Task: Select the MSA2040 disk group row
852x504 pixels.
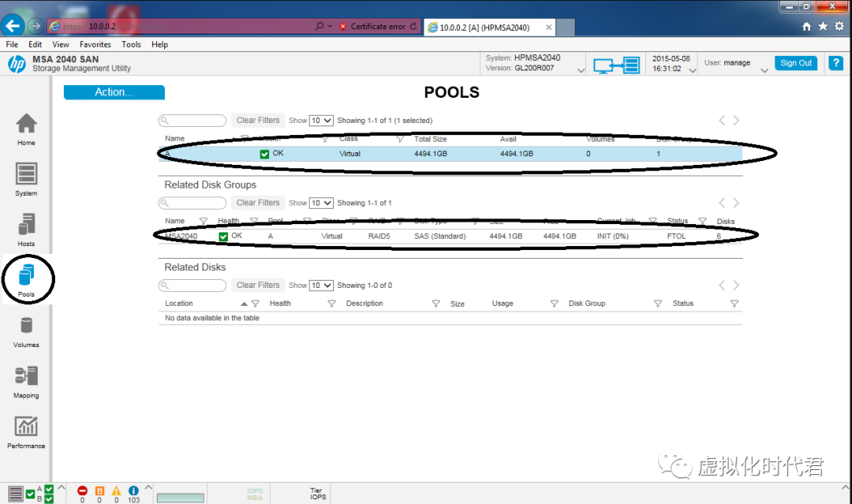Action: pyautogui.click(x=450, y=237)
